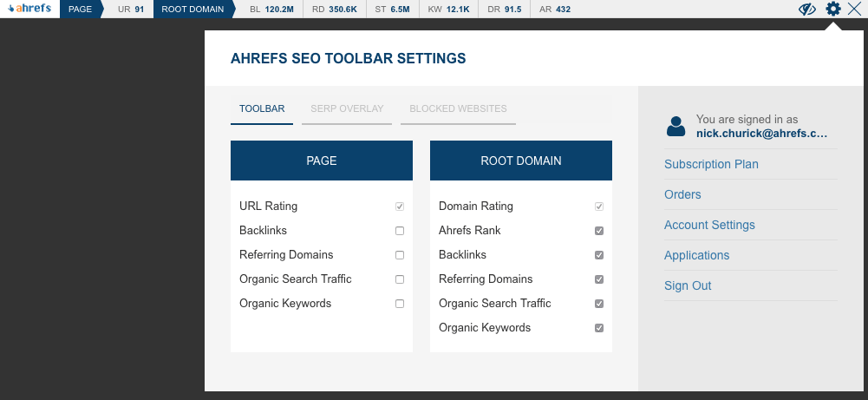868x400 pixels.
Task: Click Sign Out
Action: coord(688,286)
